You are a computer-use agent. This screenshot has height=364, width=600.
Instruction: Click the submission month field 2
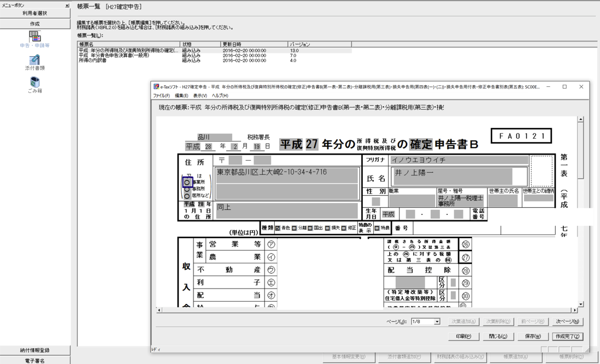tap(235, 146)
